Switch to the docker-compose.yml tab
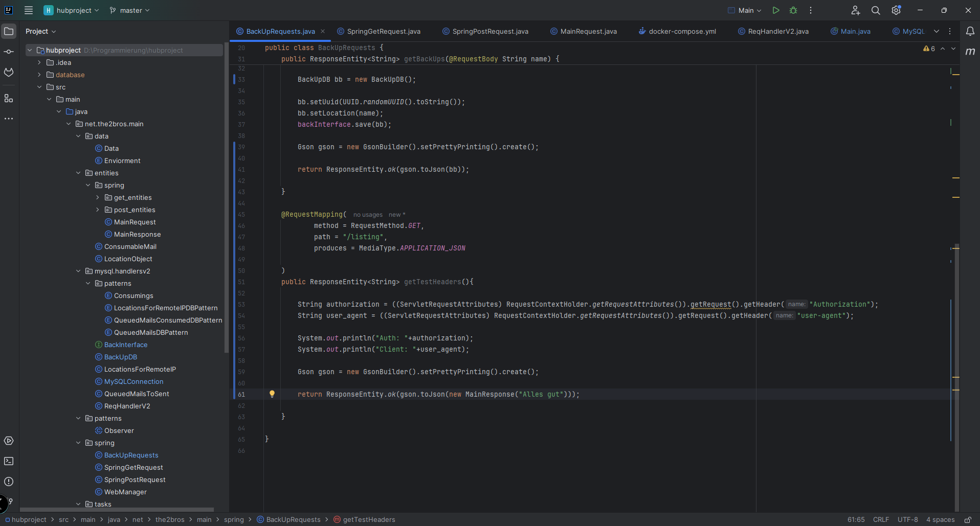980x526 pixels. click(x=682, y=31)
